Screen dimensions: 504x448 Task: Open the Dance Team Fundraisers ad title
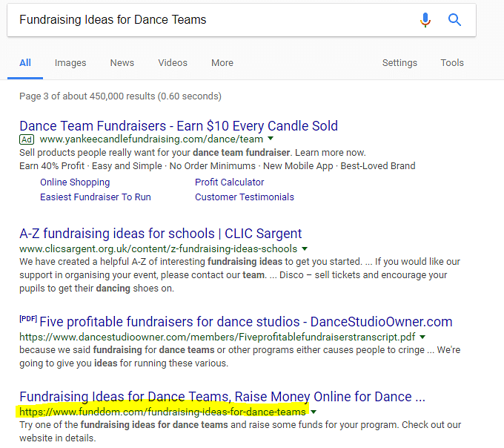[179, 126]
